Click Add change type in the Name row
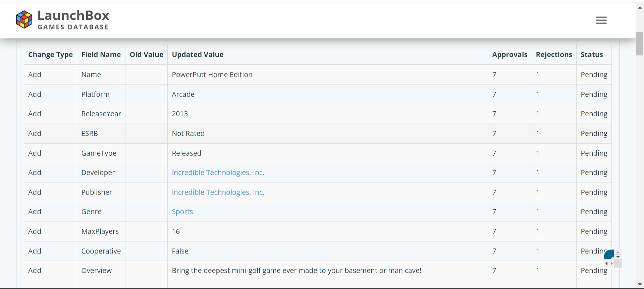The width and height of the screenshot is (644, 289). 35,75
